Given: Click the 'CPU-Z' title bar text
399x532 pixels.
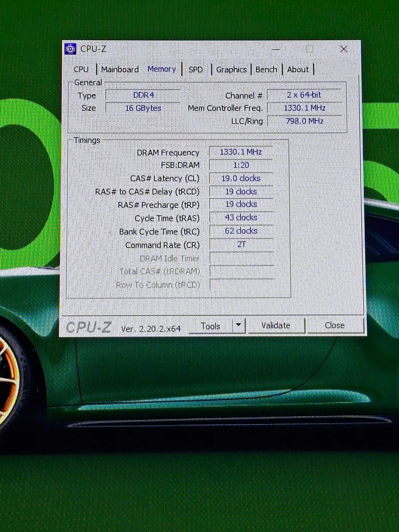Looking at the screenshot, I should point(93,49).
